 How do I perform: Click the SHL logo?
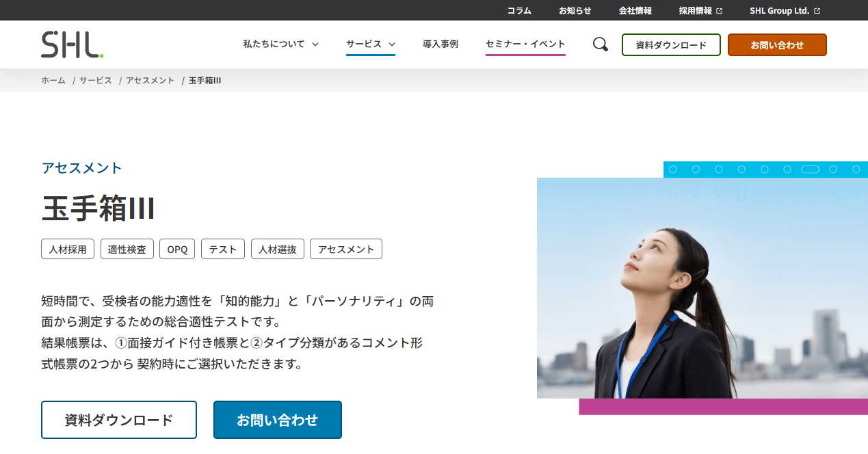[x=73, y=44]
